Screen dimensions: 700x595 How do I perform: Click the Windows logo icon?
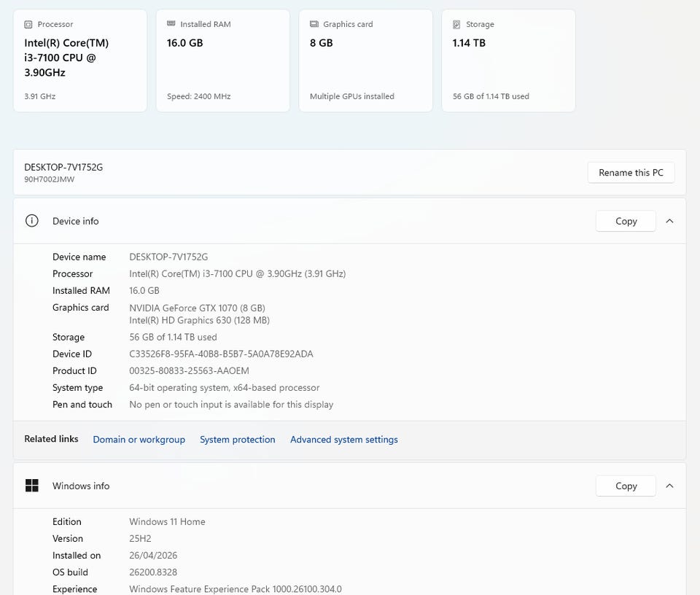pos(31,485)
